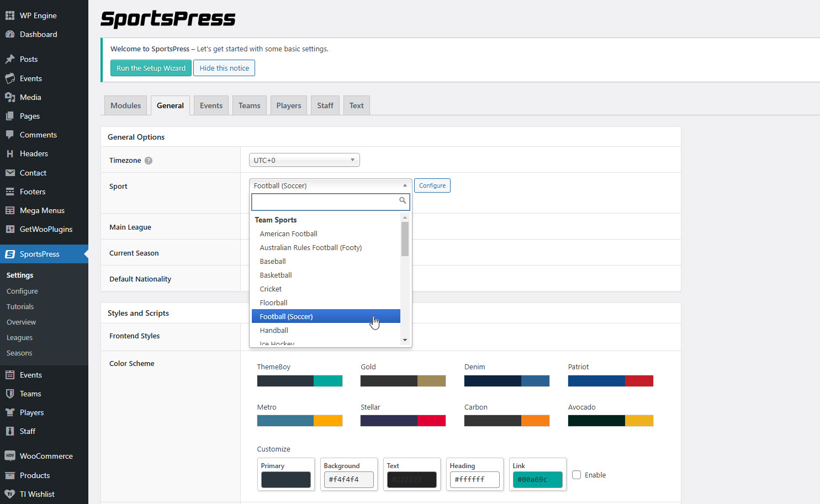Switch to the Players settings tab
The width and height of the screenshot is (820, 504).
point(289,105)
